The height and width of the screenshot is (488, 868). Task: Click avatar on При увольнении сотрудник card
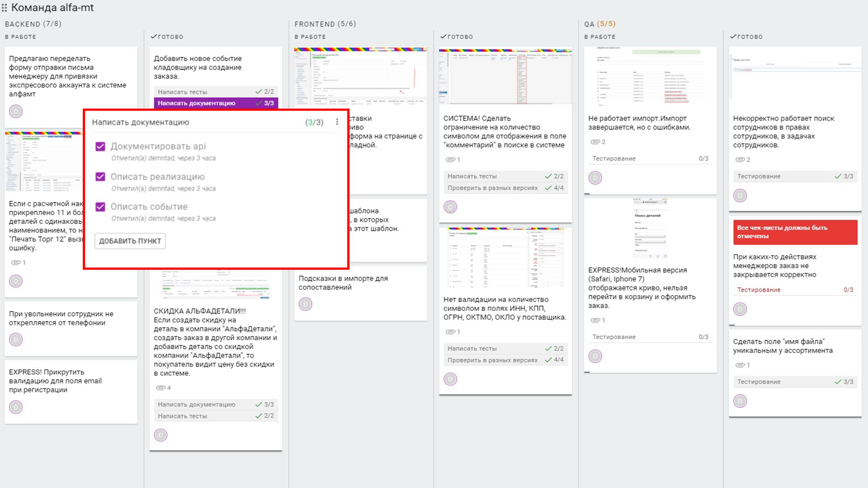pos(16,339)
